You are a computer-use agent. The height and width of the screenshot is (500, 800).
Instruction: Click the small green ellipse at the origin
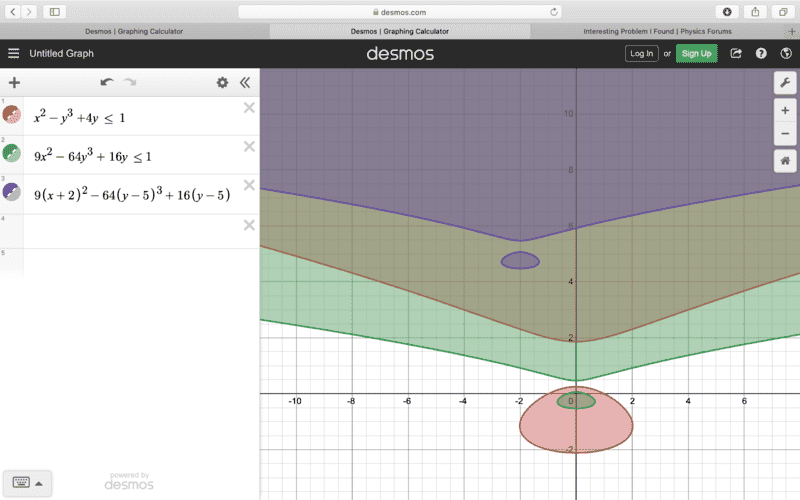(576, 401)
